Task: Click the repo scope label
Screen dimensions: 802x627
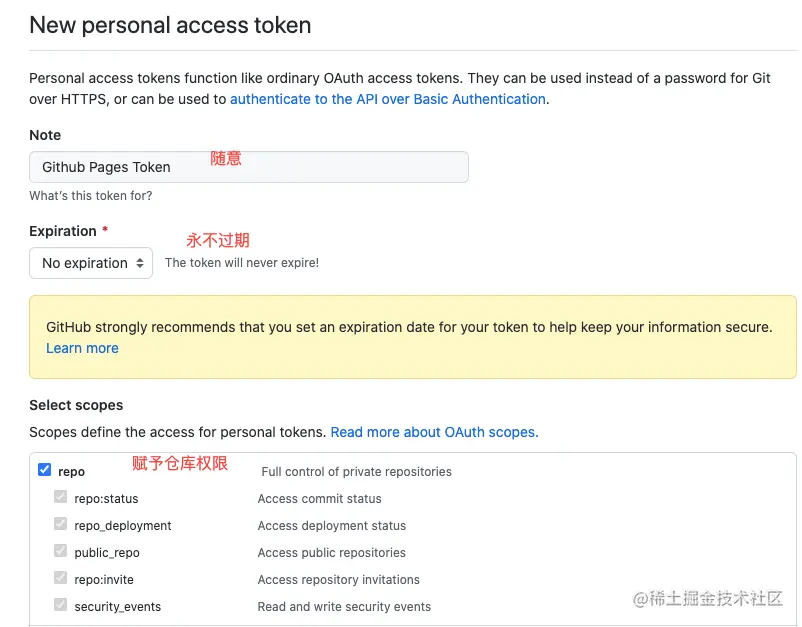Action: pyautogui.click(x=72, y=472)
